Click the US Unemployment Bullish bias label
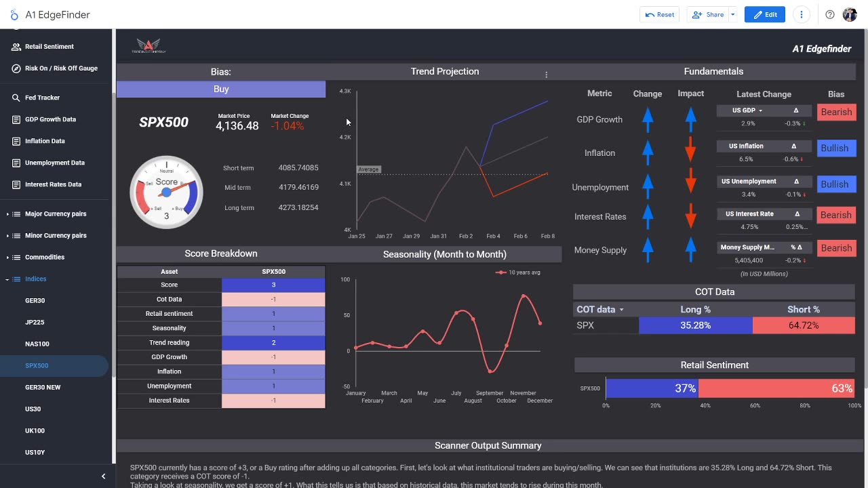 [836, 184]
